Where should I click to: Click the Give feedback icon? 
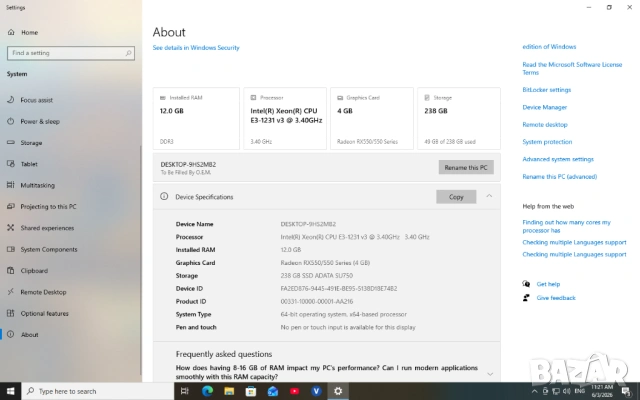(527, 298)
